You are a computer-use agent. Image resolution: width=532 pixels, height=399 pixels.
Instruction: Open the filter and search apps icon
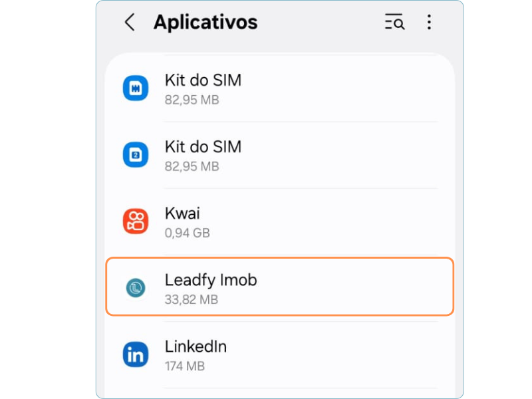pos(394,23)
